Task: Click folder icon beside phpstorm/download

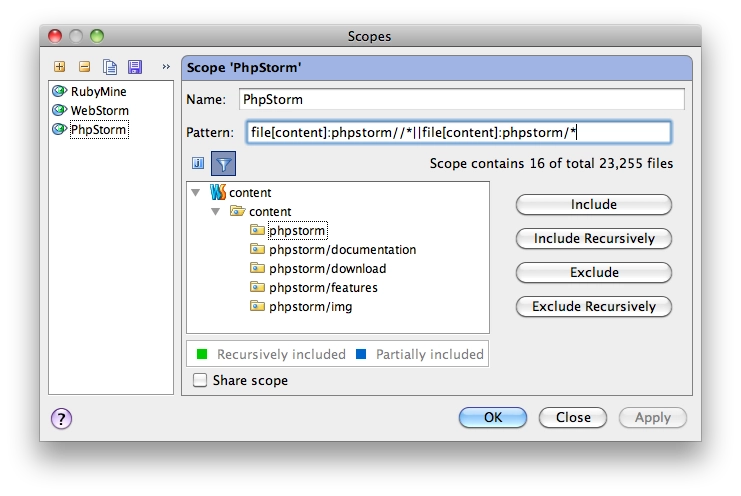Action: pyautogui.click(x=258, y=268)
